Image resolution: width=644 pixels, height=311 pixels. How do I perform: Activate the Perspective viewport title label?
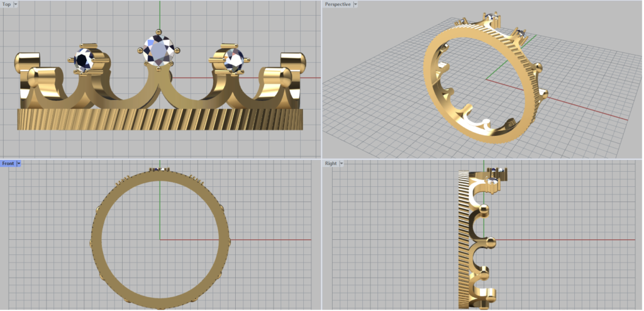337,4
